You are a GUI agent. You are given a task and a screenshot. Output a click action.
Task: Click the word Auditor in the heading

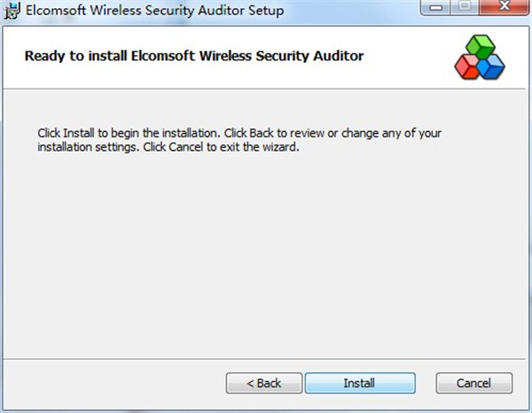[339, 56]
